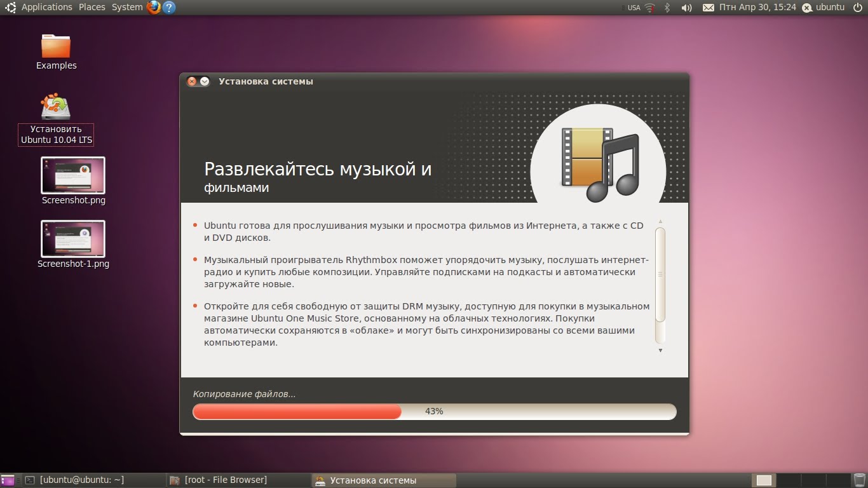Select the second workspace in switcher

pos(789,480)
